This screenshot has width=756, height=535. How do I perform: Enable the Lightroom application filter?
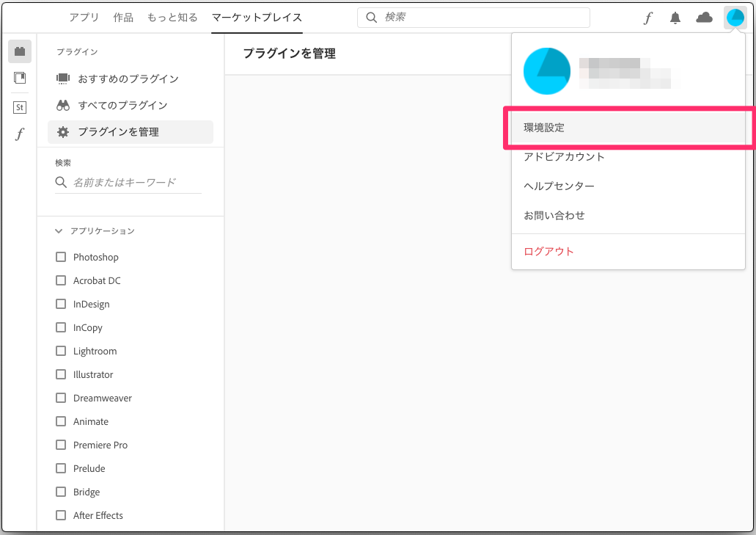point(61,351)
